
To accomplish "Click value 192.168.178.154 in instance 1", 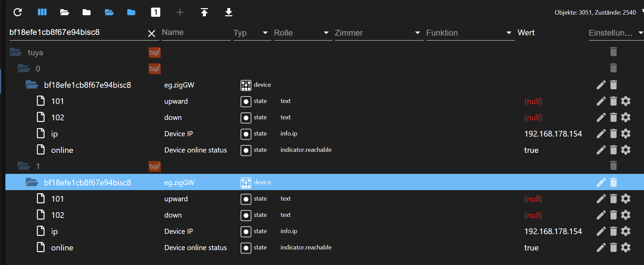I will point(553,231).
